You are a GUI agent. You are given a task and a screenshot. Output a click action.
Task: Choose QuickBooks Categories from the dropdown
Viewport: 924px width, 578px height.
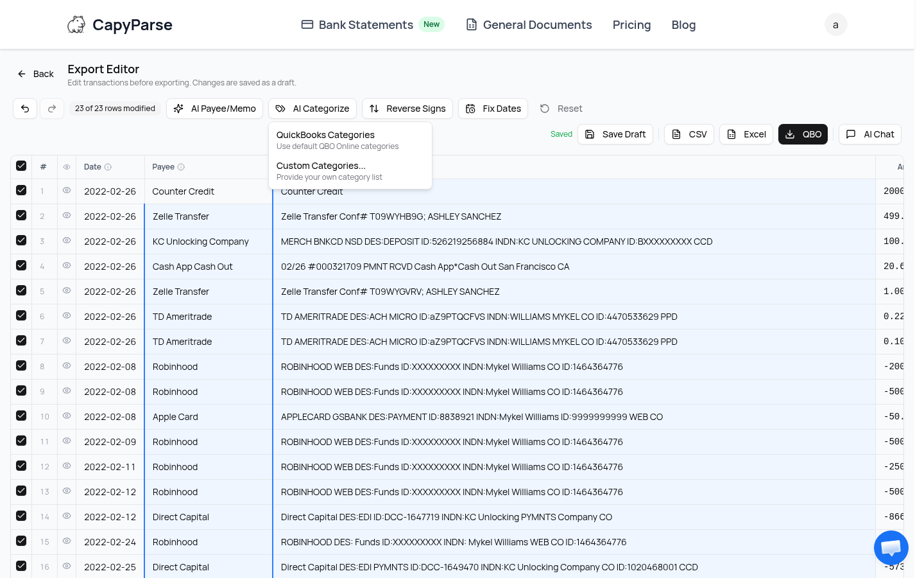(x=325, y=135)
